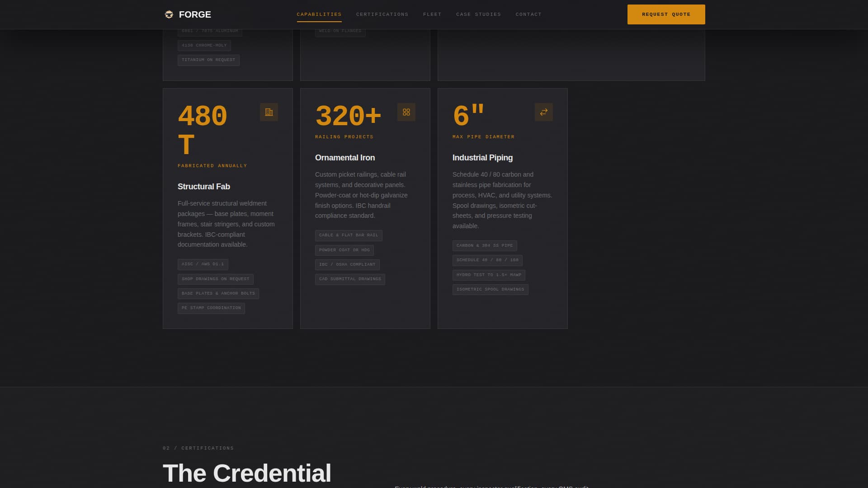The height and width of the screenshot is (488, 868).
Task: Toggle the AISC / AWS D1.1 tag
Action: pyautogui.click(x=203, y=264)
